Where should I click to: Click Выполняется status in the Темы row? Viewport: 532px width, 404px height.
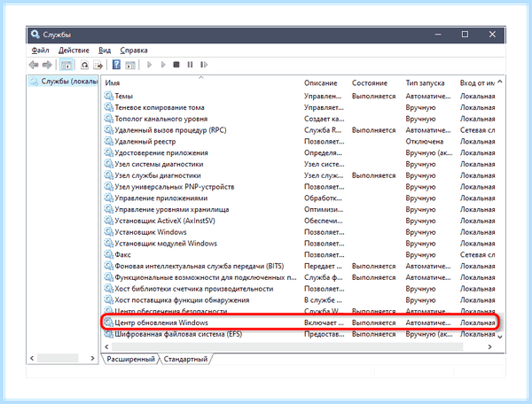tap(373, 96)
